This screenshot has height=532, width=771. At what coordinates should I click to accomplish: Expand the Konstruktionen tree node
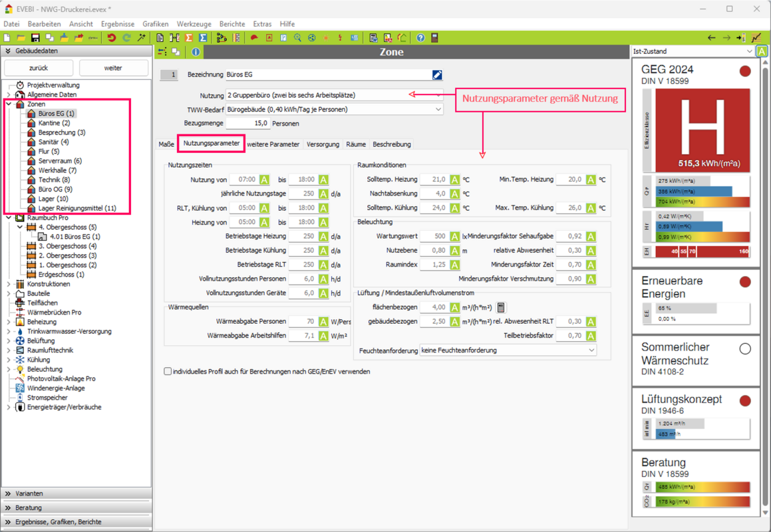[9, 284]
